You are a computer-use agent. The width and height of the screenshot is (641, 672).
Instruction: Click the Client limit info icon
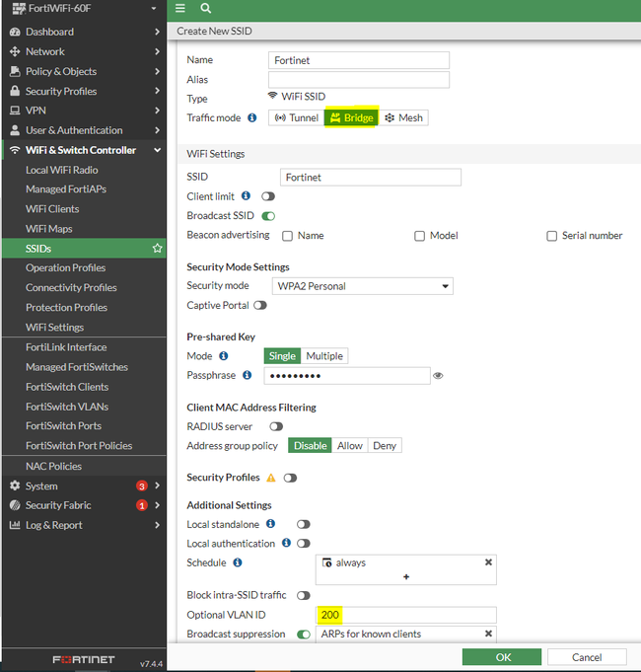point(246,195)
